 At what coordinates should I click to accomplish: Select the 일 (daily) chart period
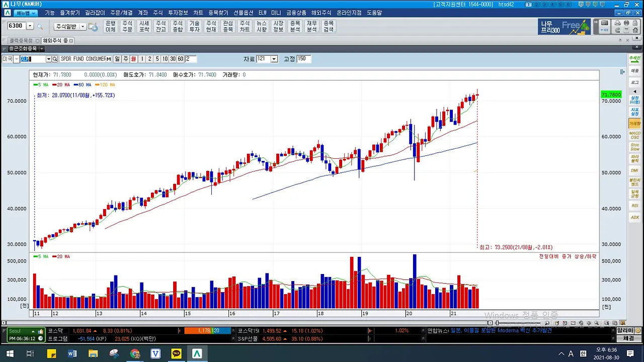(117, 59)
